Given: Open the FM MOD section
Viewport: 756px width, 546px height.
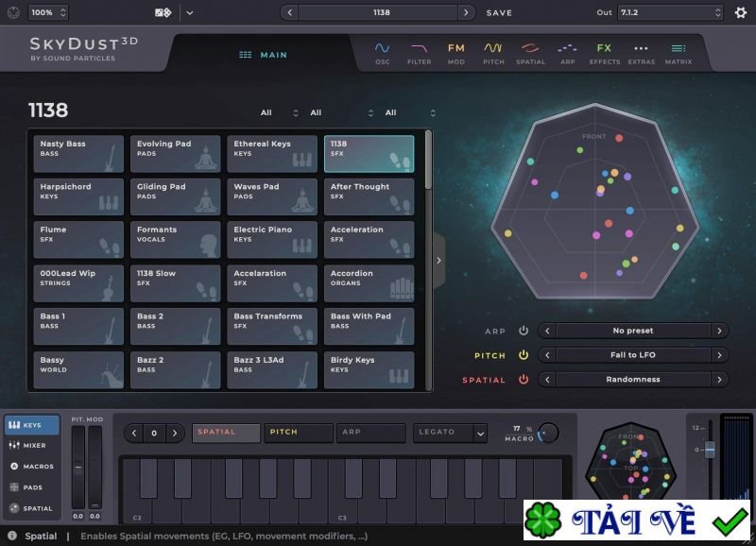Looking at the screenshot, I should point(456,54).
